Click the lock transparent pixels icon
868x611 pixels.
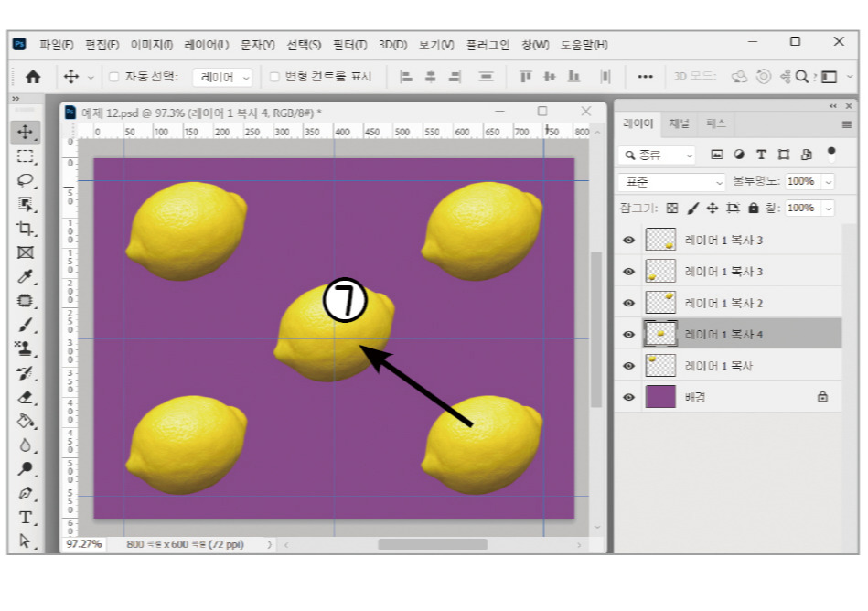click(x=672, y=208)
